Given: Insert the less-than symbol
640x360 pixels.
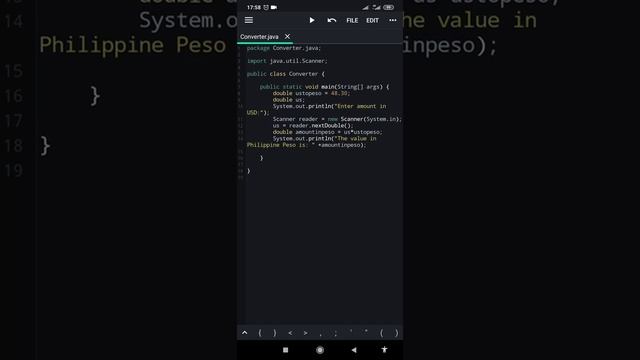Looking at the screenshot, I should (290, 333).
